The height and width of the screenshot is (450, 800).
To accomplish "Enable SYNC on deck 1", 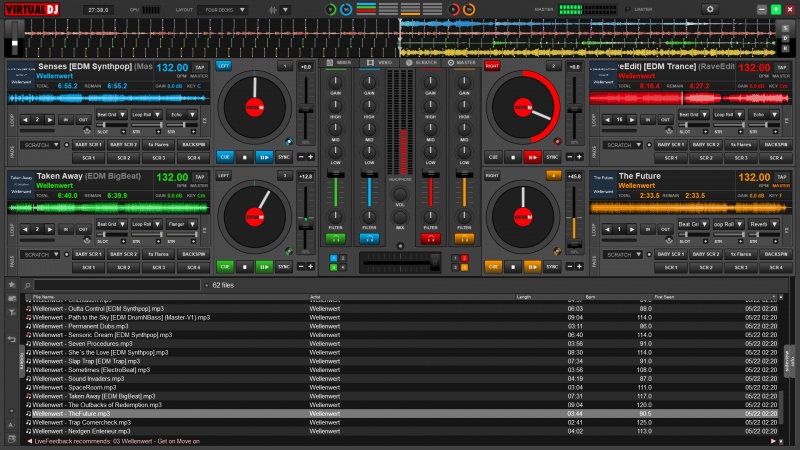I will [284, 157].
